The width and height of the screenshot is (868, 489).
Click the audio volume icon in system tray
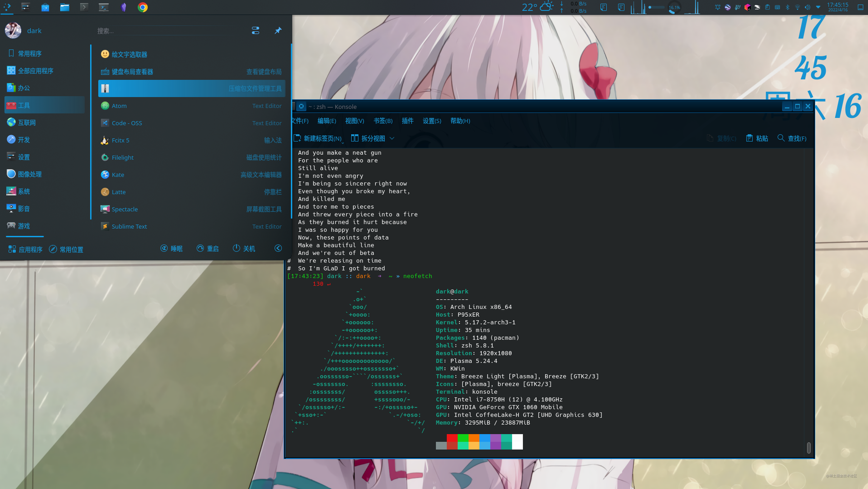[x=807, y=7]
